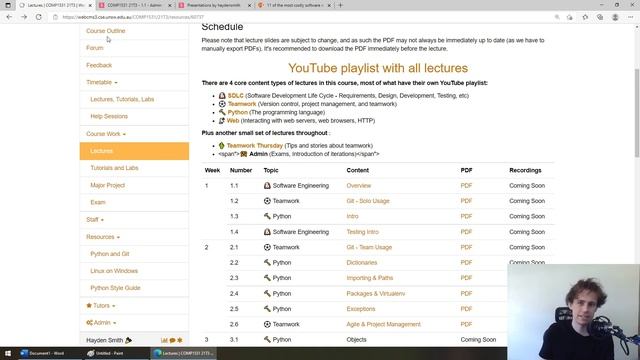The image size is (640, 360).
Task: Open the tab actions menu icon
Action: coord(8,5)
